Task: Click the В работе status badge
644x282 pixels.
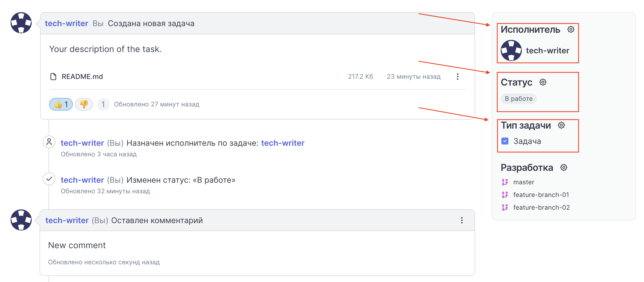Action: (x=519, y=99)
